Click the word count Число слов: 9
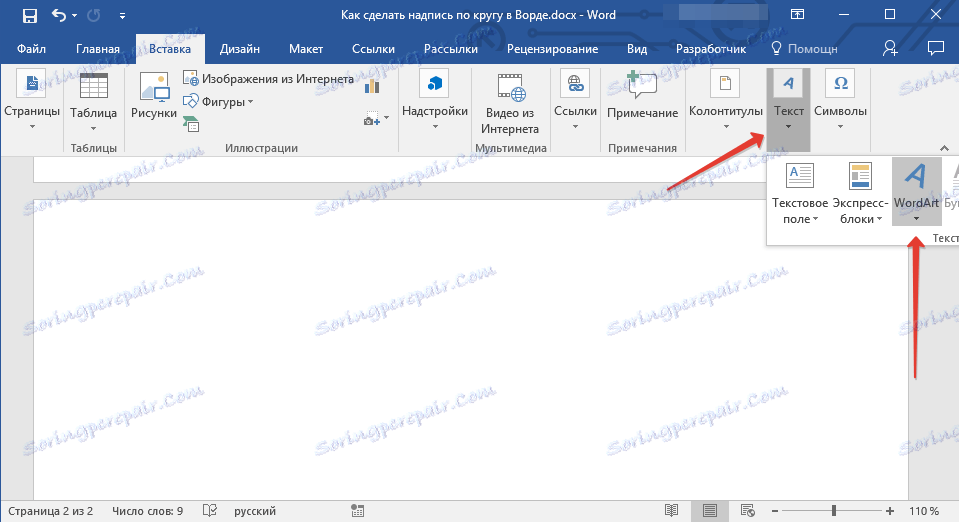Screen dimensions: 959x522 tap(147, 511)
